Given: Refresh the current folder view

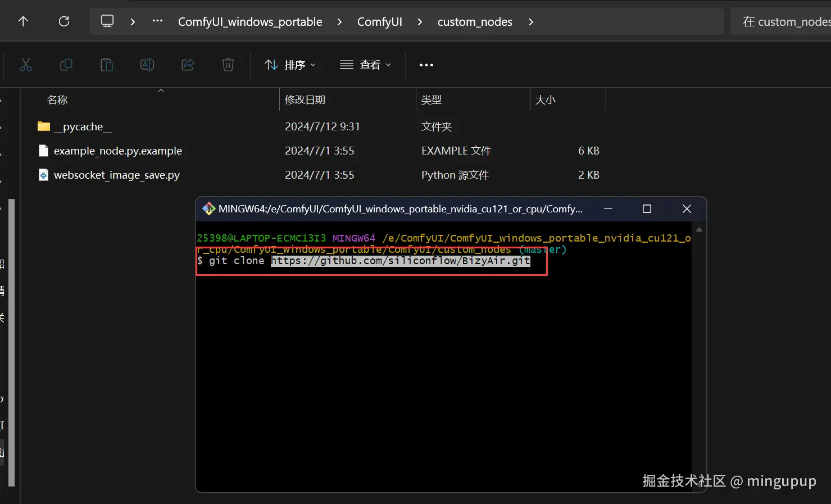Looking at the screenshot, I should [x=64, y=21].
